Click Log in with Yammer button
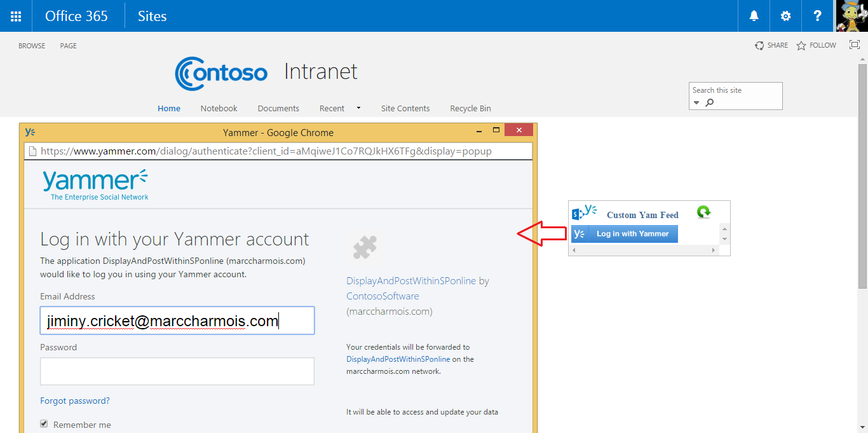Image resolution: width=868 pixels, height=433 pixels. (x=625, y=234)
